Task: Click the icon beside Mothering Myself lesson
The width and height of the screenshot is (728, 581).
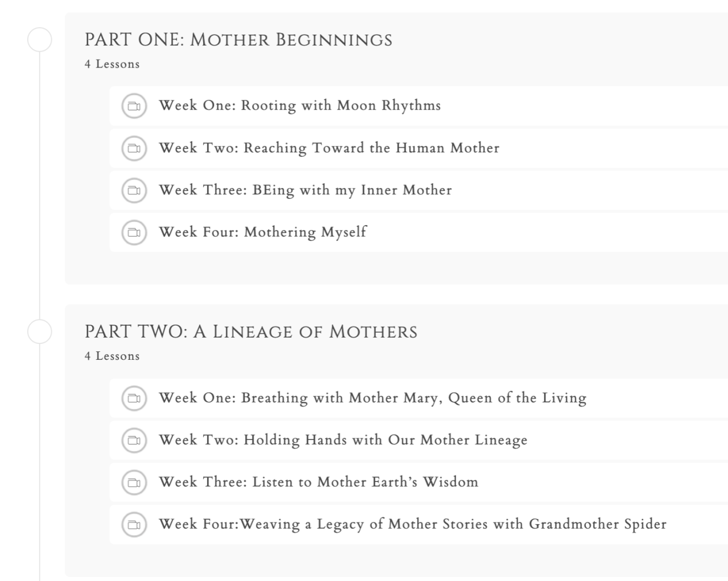Action: (x=134, y=232)
